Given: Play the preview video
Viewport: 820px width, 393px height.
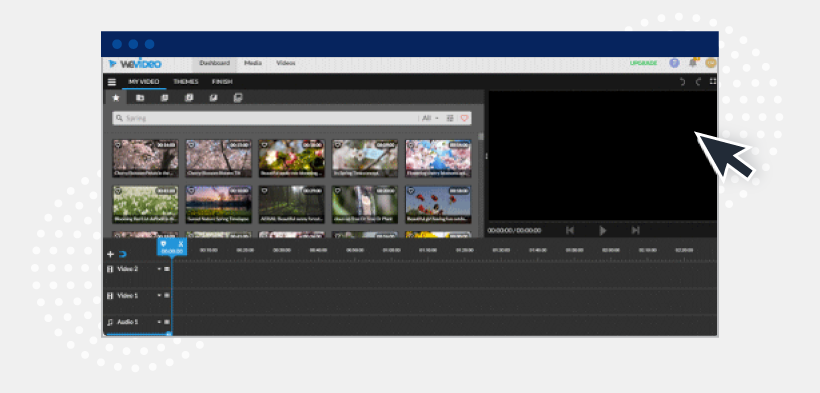Looking at the screenshot, I should point(602,230).
